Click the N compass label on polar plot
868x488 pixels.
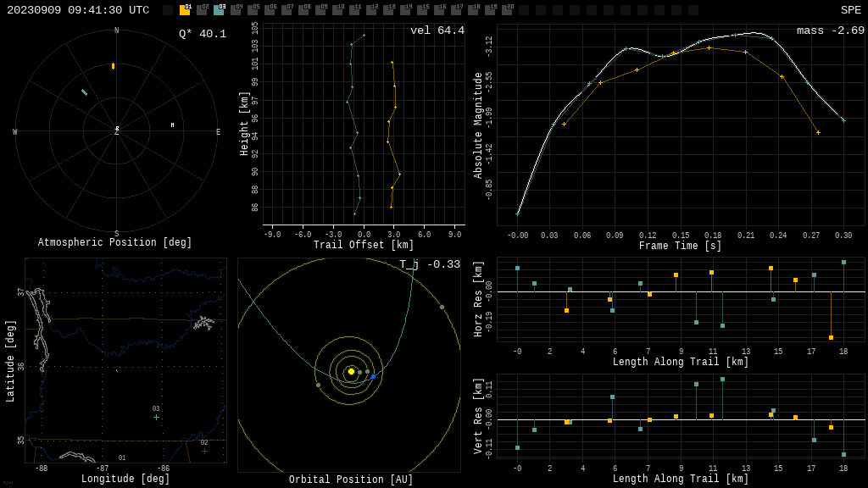116,30
